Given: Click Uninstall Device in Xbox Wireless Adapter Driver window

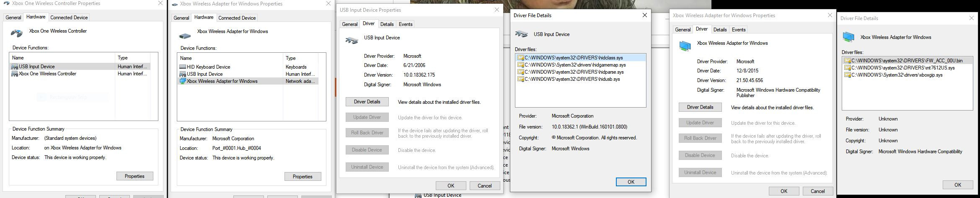Looking at the screenshot, I should click(700, 172).
